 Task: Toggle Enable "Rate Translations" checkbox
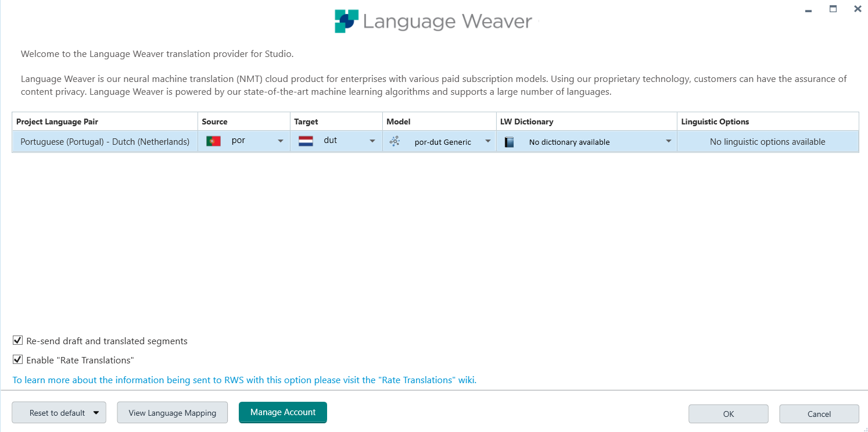coord(17,359)
